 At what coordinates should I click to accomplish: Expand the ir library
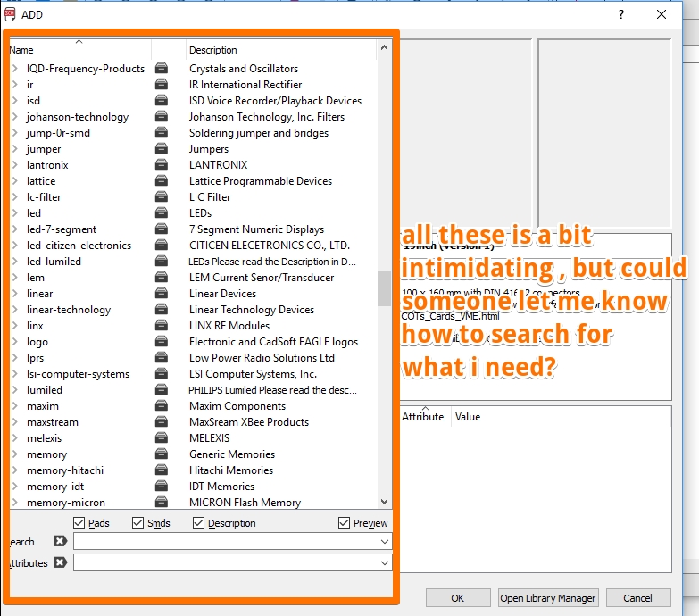click(14, 84)
